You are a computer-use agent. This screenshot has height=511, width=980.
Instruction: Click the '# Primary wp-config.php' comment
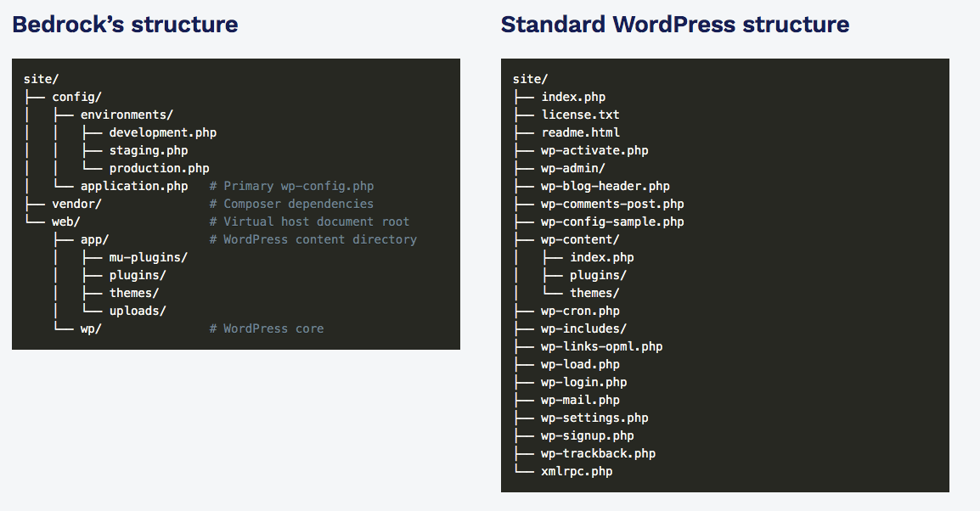coord(291,186)
